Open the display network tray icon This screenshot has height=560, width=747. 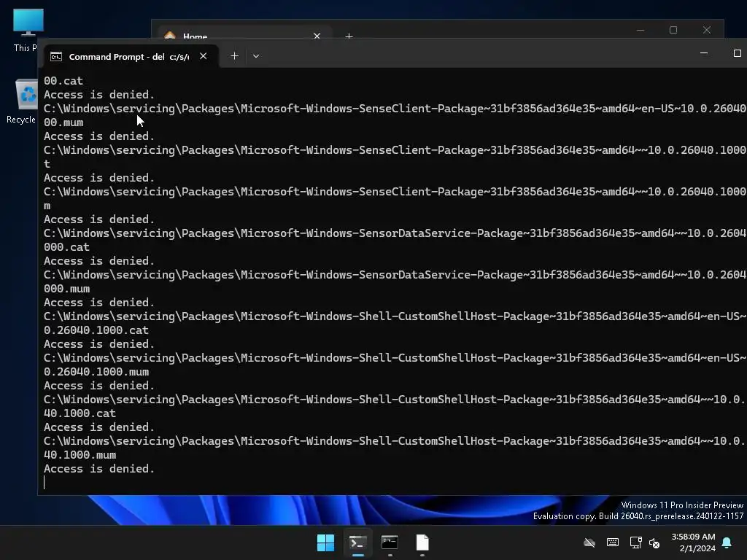click(x=635, y=542)
